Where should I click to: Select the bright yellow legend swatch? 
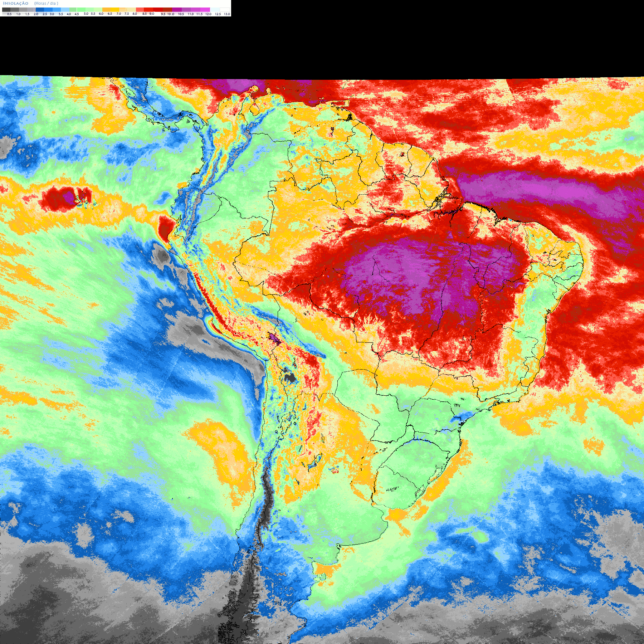115,10
